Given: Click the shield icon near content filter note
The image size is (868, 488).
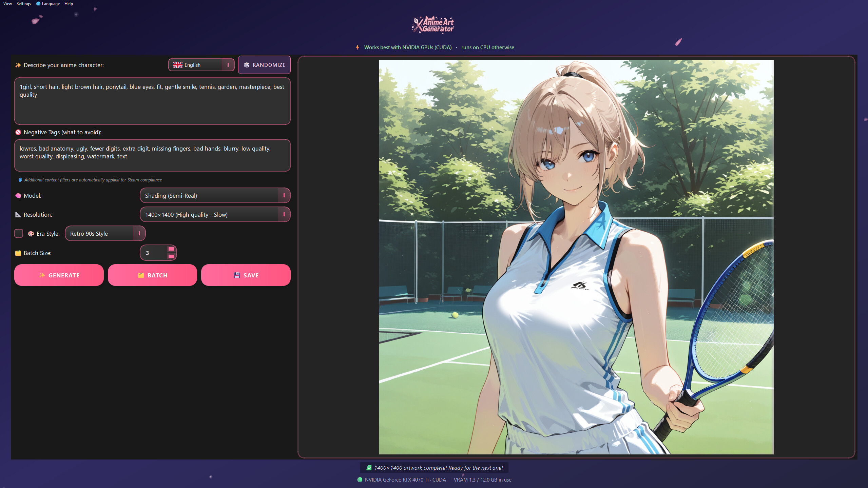Looking at the screenshot, I should (20, 180).
